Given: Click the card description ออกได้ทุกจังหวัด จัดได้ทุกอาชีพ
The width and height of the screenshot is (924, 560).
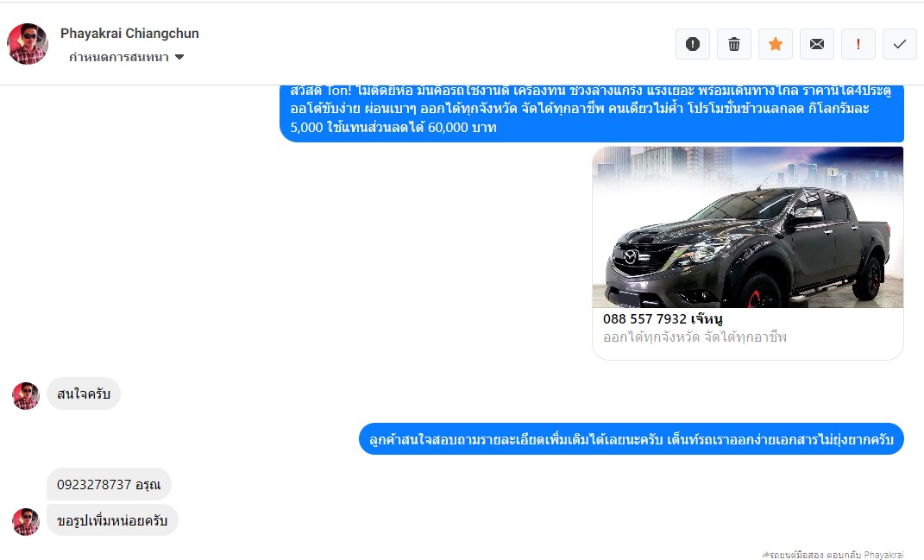Looking at the screenshot, I should point(695,337).
